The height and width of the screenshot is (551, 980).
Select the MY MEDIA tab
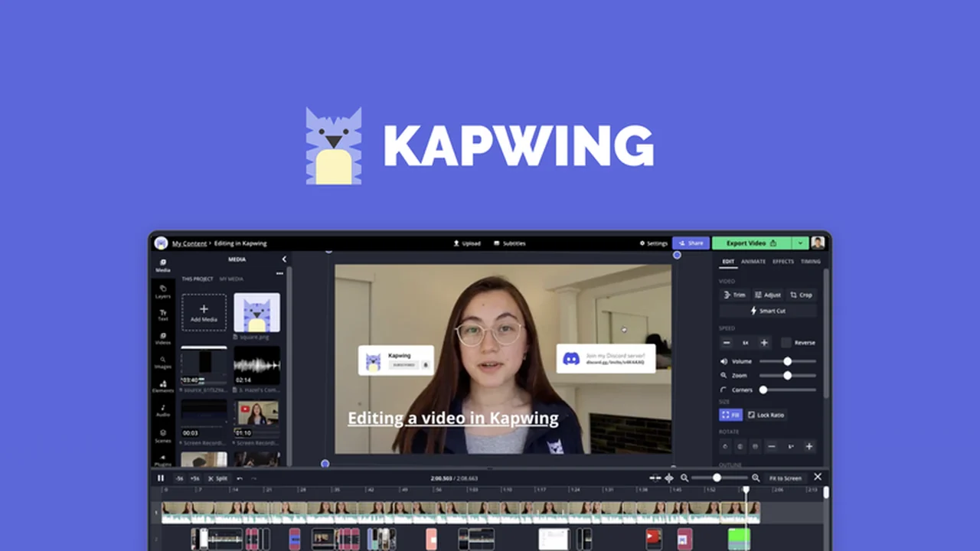point(231,279)
